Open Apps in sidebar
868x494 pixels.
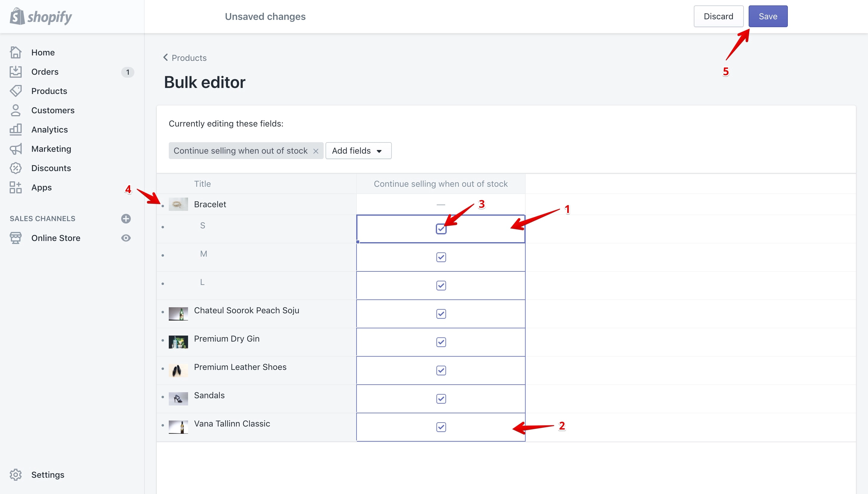coord(41,187)
